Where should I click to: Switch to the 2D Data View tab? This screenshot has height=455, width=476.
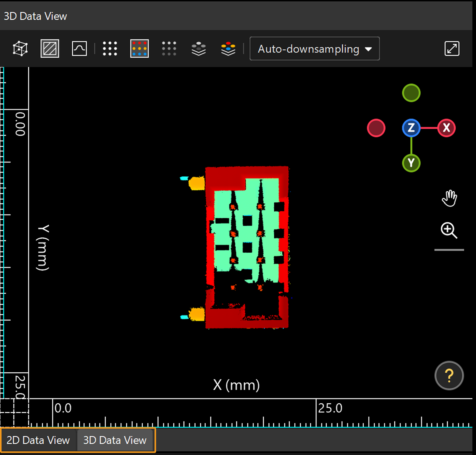click(x=39, y=440)
